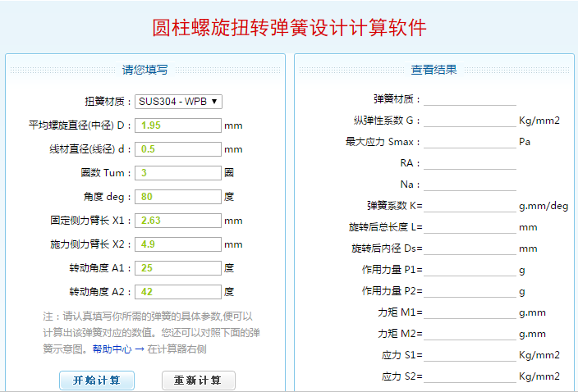Click the 角度 deg input field

[178, 197]
